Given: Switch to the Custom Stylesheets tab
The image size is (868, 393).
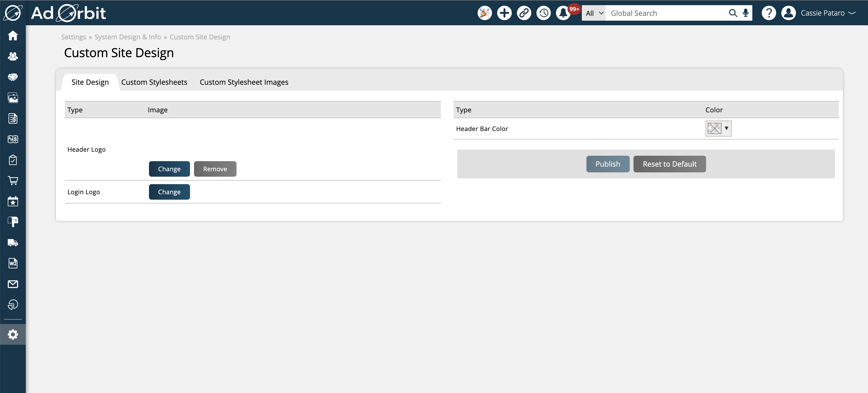Looking at the screenshot, I should pos(154,82).
